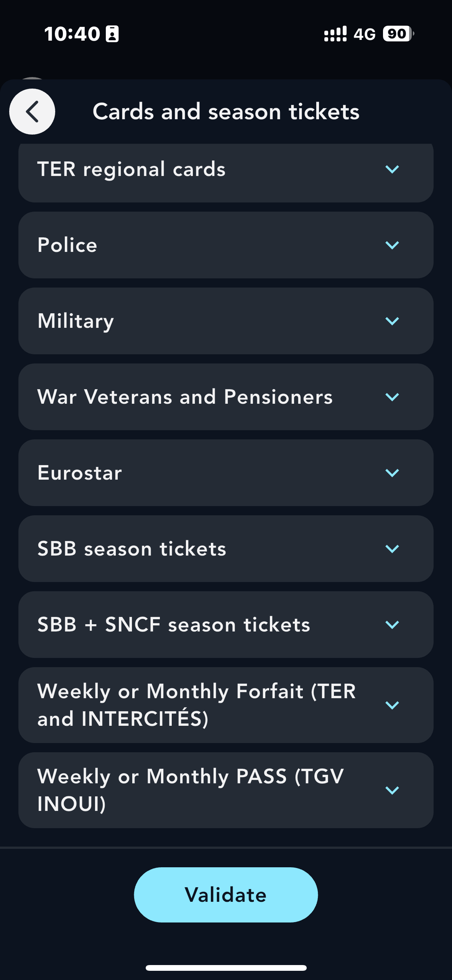Tap the home indicator bar
Viewport: 452px width, 980px height.
226,968
